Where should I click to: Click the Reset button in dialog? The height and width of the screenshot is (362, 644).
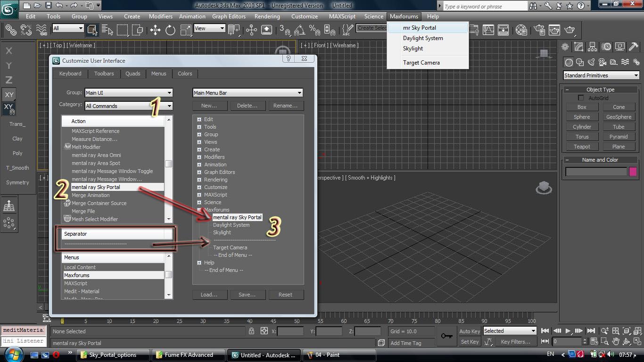tap(285, 295)
